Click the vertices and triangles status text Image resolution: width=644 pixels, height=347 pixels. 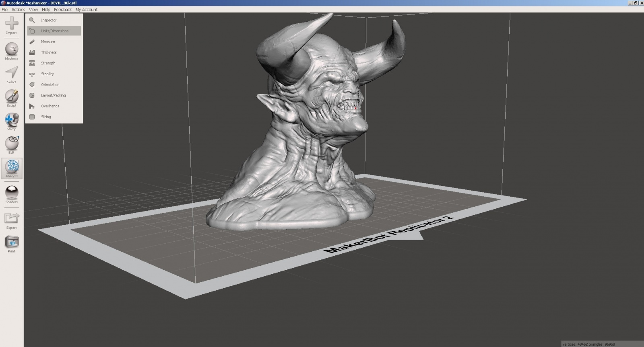589,344
